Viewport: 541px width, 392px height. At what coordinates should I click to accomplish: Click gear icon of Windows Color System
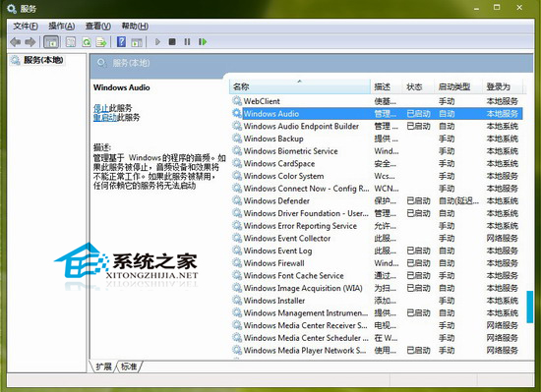tap(237, 176)
